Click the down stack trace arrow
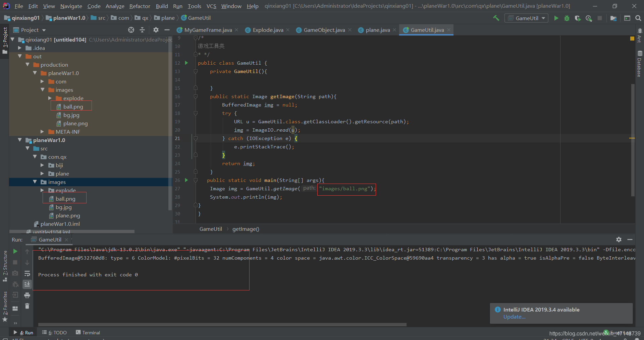Screen dimensions: 644x340 click(x=27, y=262)
